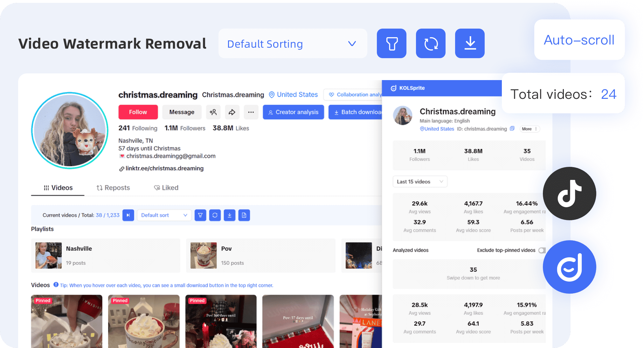Click the small export file icon
Viewport: 644px width, 348px height.
tap(244, 215)
